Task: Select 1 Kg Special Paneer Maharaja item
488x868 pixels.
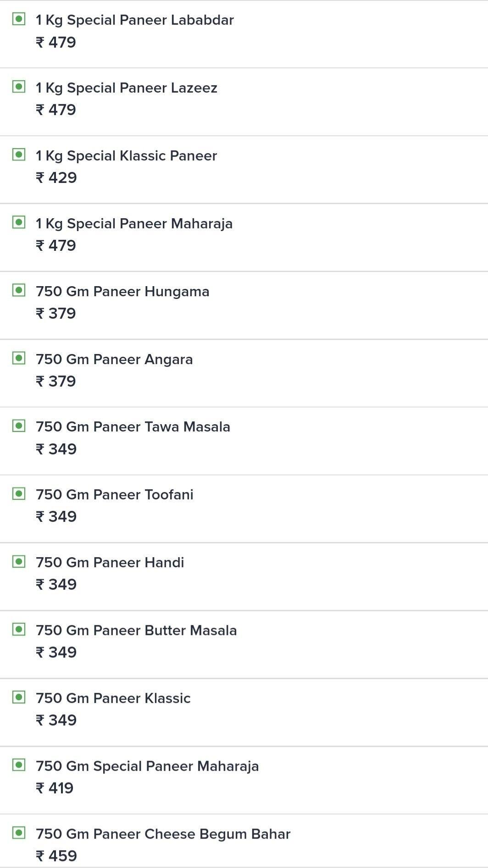Action: 134,224
